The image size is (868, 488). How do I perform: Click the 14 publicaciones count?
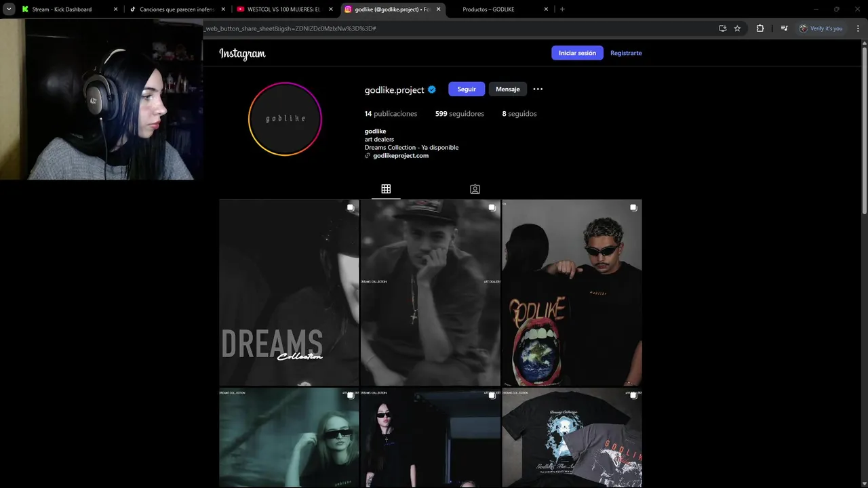391,114
